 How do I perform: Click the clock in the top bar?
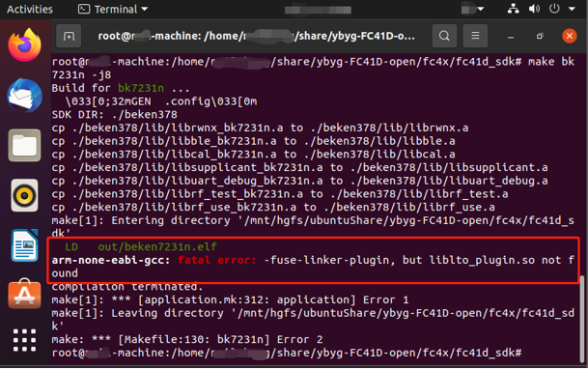[318, 10]
